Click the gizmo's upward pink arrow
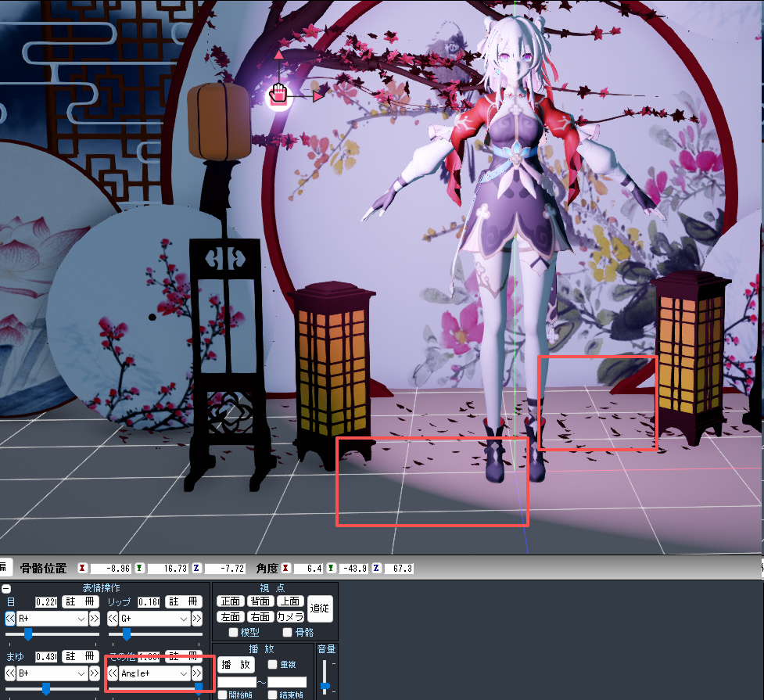 [278, 55]
